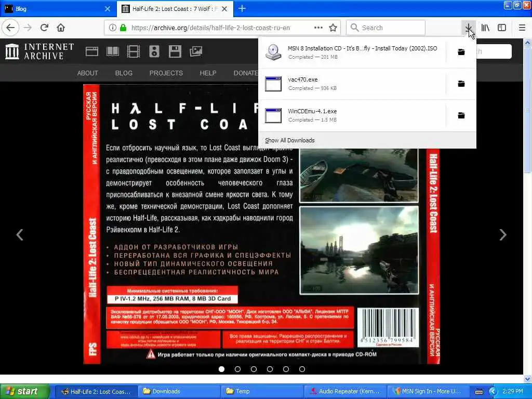Open the MSN 8 Installation CD download entry
The width and height of the screenshot is (532, 399).
[352, 52]
